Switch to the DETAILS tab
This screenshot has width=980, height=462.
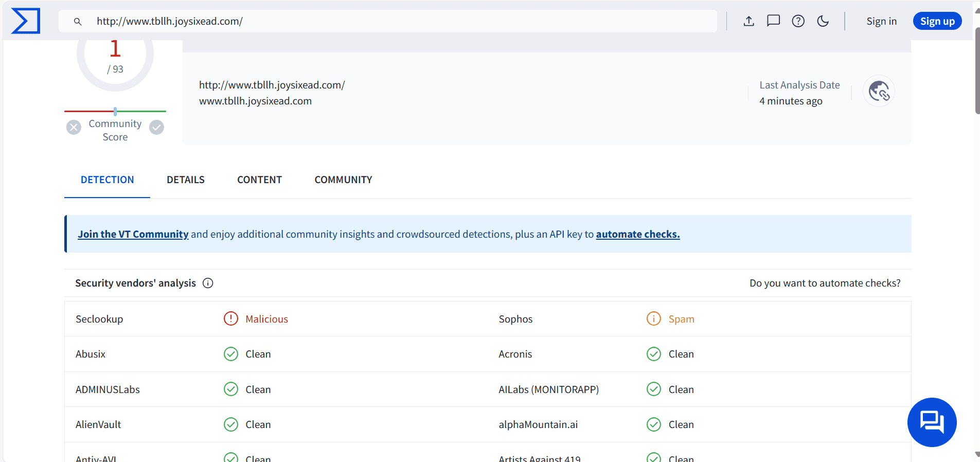(186, 180)
